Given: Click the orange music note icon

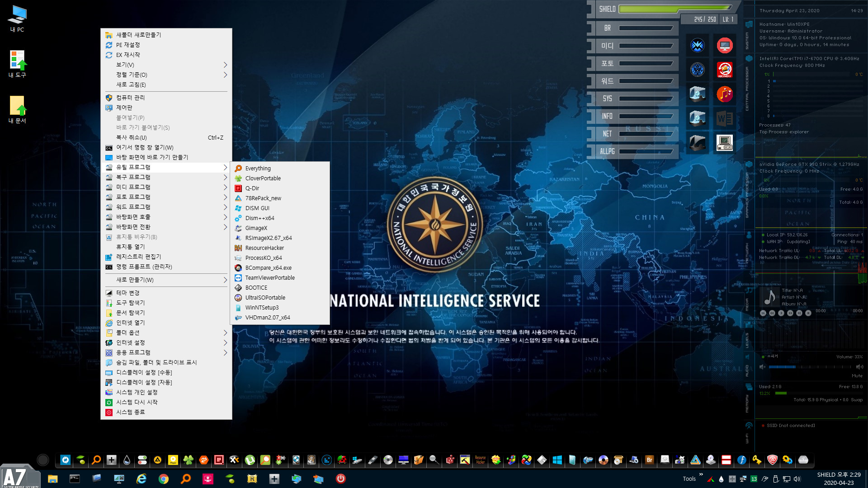Looking at the screenshot, I should (x=725, y=94).
